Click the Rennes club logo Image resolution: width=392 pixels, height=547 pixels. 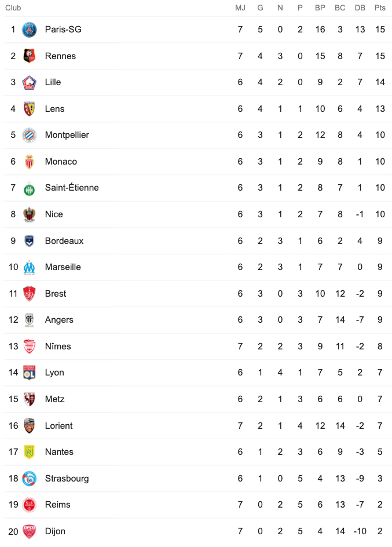pyautogui.click(x=30, y=56)
